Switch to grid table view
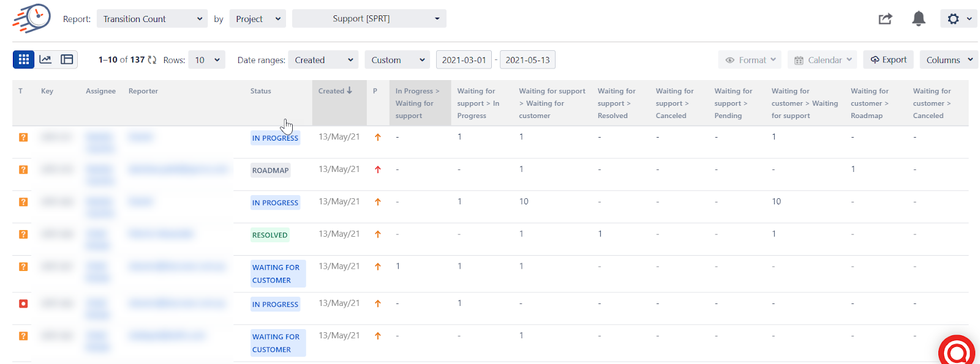This screenshot has width=980, height=364. point(24,59)
